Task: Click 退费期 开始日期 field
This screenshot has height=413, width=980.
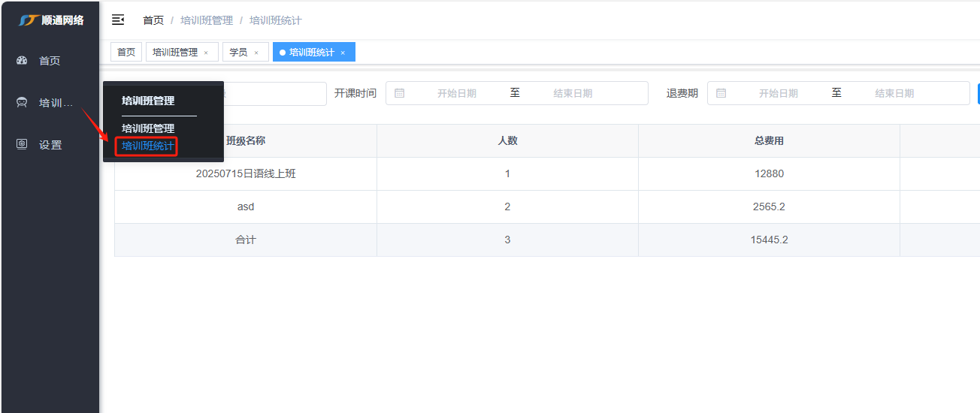Action: (779, 93)
